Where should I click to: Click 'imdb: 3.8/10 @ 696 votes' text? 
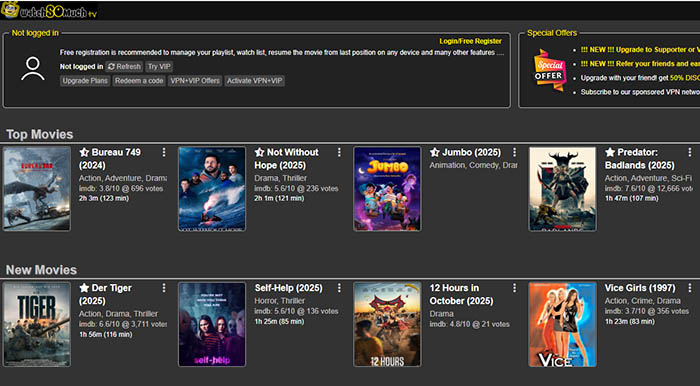click(x=121, y=188)
